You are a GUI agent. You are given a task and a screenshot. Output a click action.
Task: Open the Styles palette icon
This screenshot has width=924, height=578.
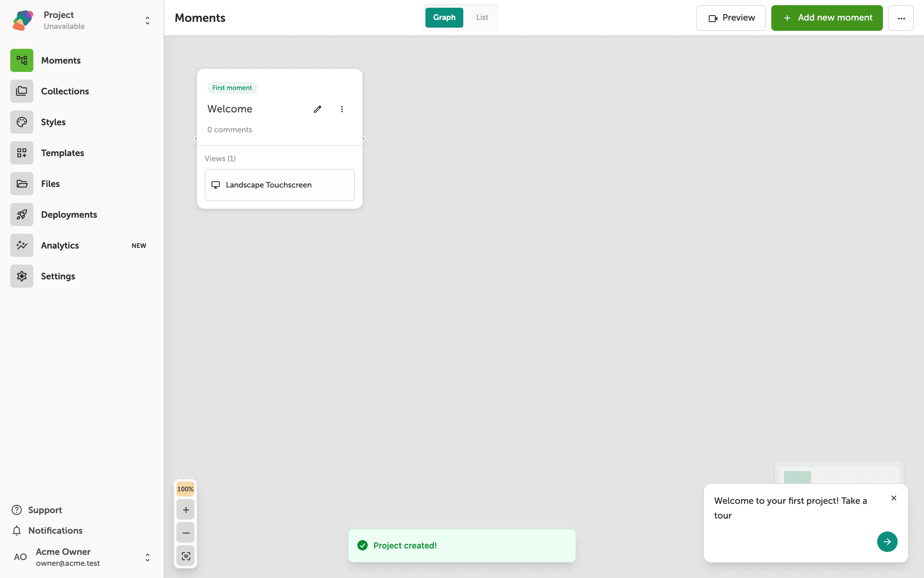tap(22, 122)
